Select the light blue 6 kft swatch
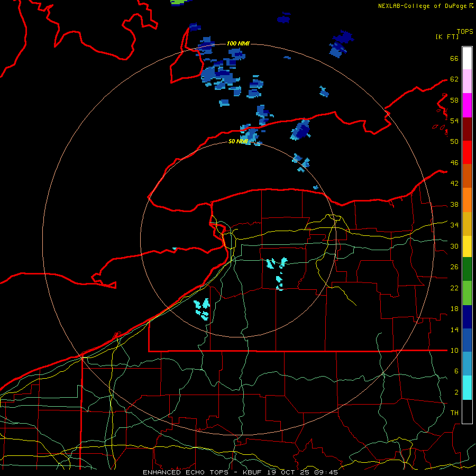 click(x=467, y=364)
